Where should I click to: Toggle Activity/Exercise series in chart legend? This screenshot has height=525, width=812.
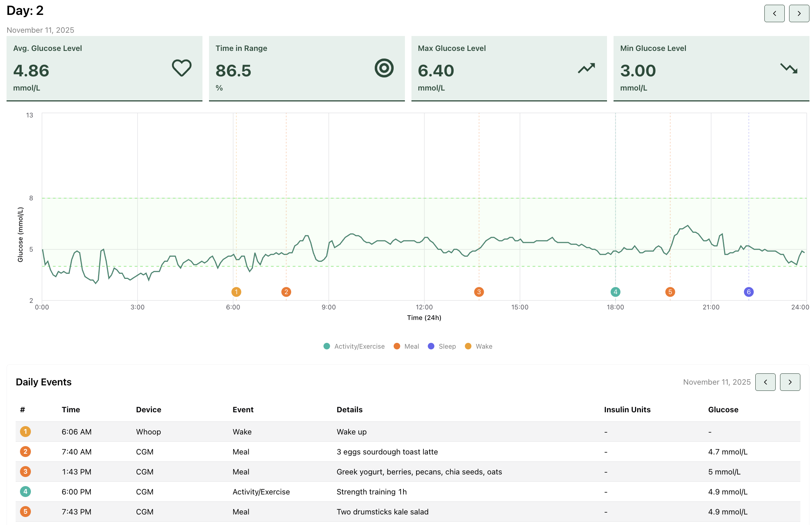point(354,346)
